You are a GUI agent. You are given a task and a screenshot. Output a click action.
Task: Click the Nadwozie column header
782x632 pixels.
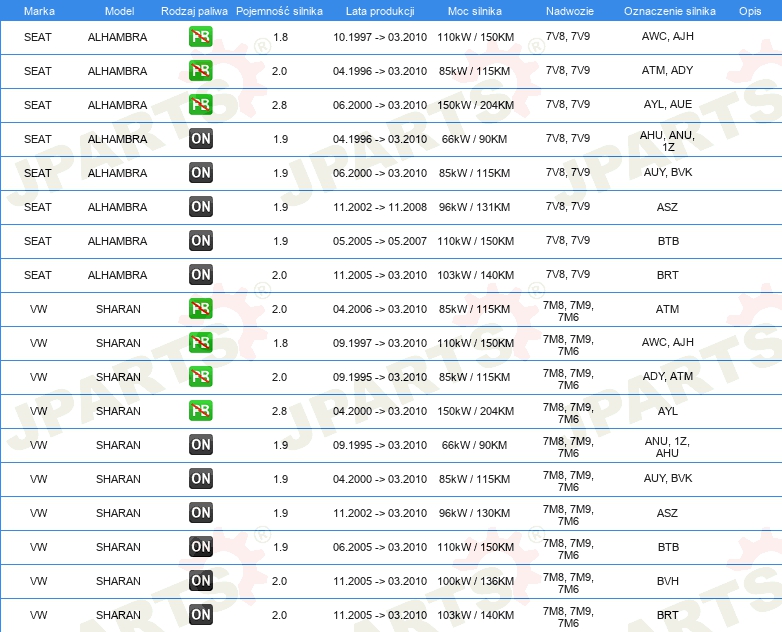pos(570,11)
